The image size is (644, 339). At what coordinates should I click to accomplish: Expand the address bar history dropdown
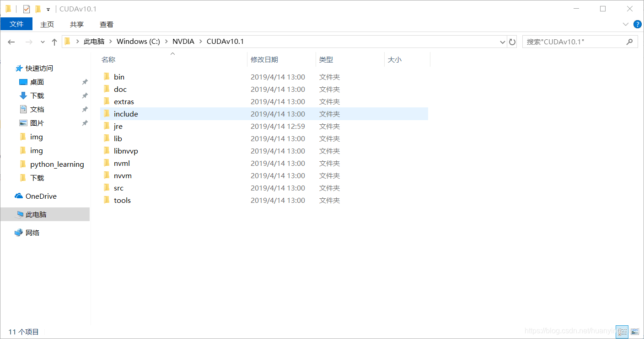(x=503, y=42)
